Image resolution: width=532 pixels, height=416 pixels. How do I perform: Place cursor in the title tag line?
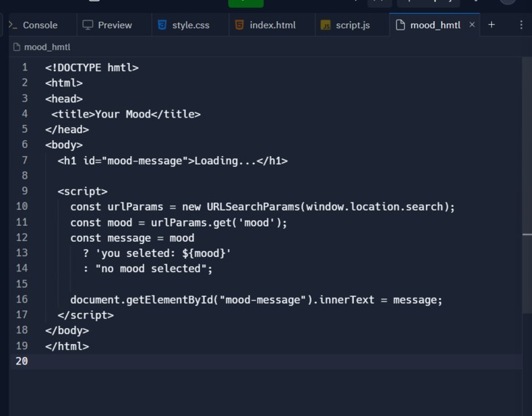pos(126,114)
